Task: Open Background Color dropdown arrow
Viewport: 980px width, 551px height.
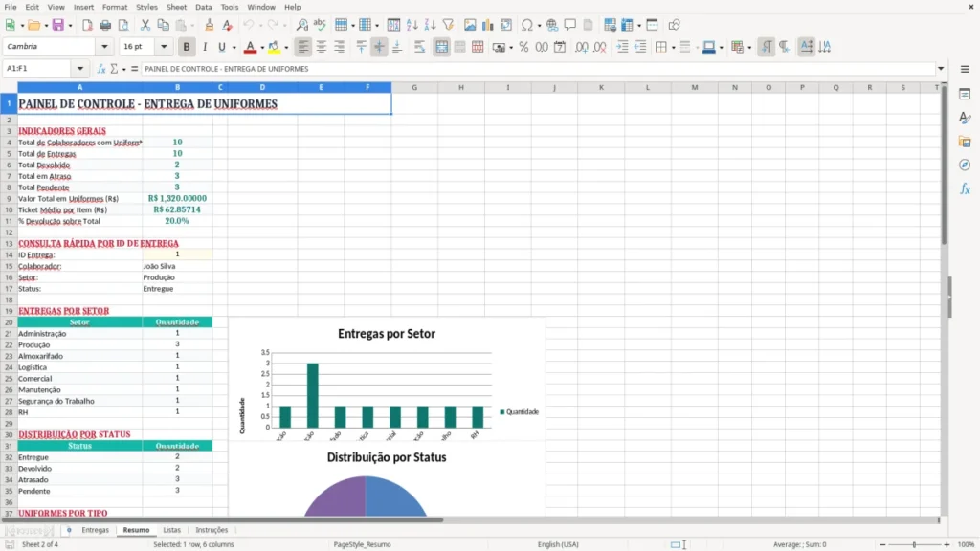Action: [286, 48]
